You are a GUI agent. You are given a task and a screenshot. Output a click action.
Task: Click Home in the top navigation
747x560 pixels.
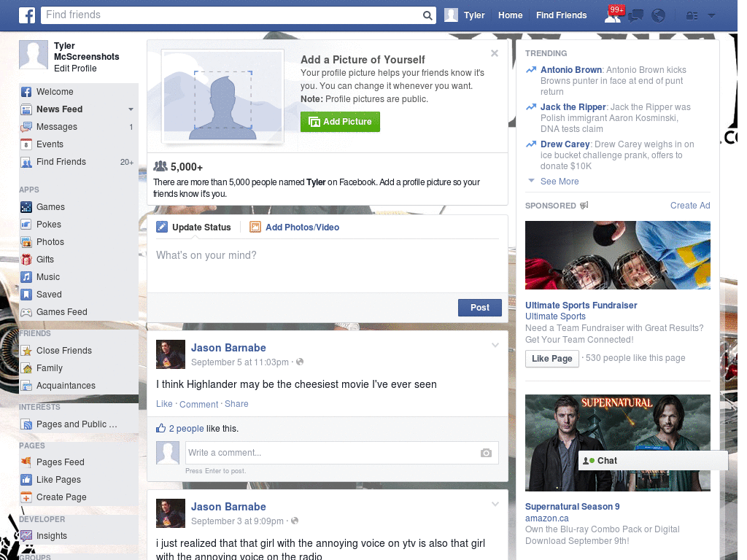(510, 15)
